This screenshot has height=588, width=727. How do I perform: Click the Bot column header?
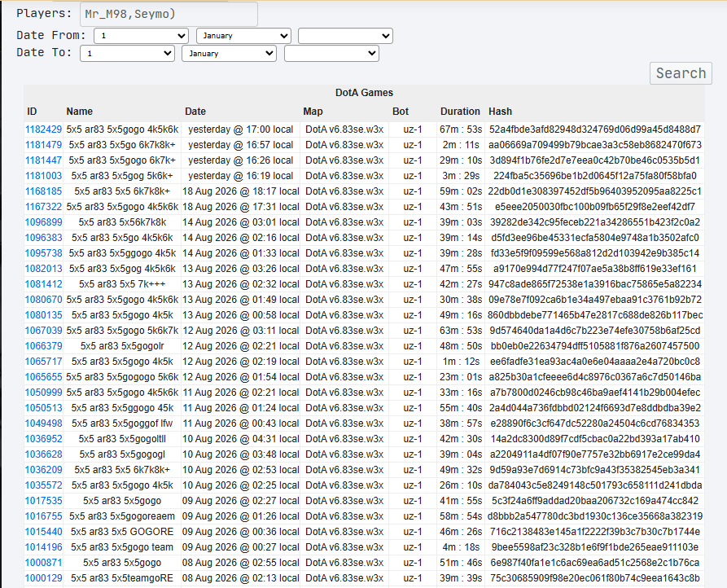(401, 112)
